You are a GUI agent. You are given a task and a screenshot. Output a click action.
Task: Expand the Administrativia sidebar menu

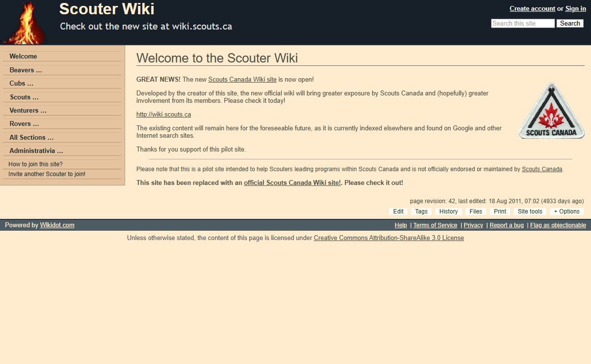point(62,151)
